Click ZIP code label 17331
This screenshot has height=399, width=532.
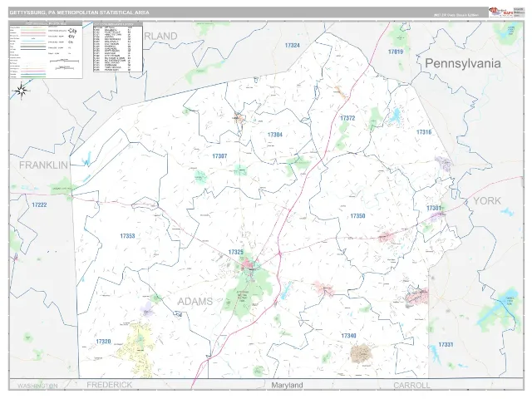click(446, 345)
